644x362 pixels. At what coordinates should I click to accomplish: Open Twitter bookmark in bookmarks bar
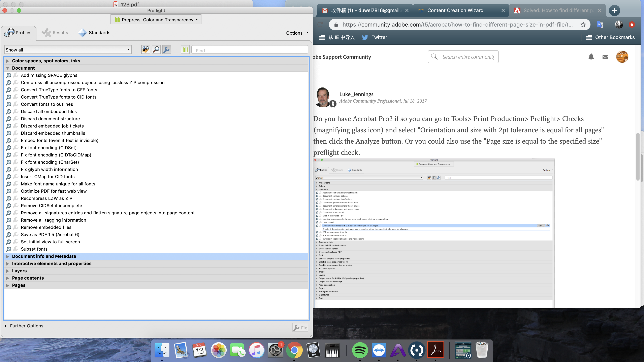[x=375, y=37]
